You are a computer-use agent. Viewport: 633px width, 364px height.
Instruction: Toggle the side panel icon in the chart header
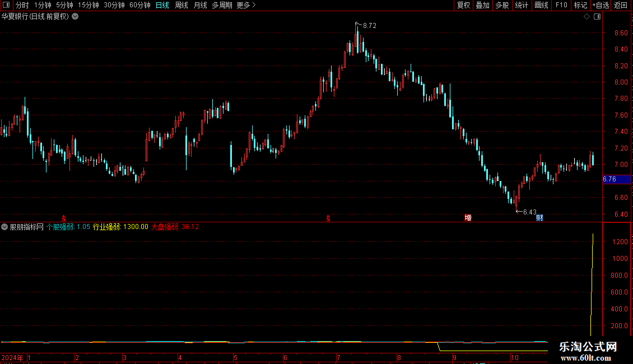(x=597, y=17)
